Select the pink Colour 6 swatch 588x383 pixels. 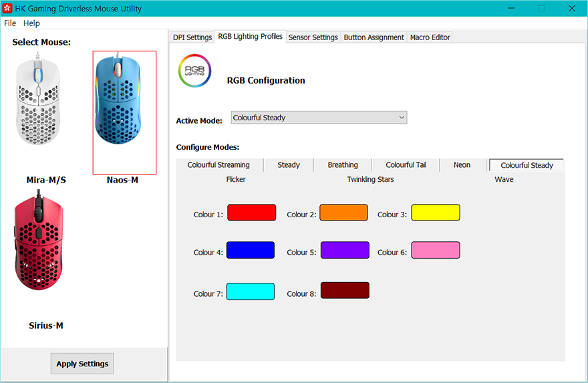[x=436, y=250]
